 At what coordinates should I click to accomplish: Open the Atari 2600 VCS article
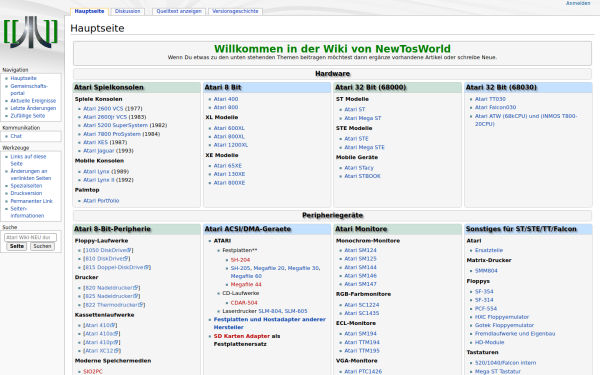[103, 109]
